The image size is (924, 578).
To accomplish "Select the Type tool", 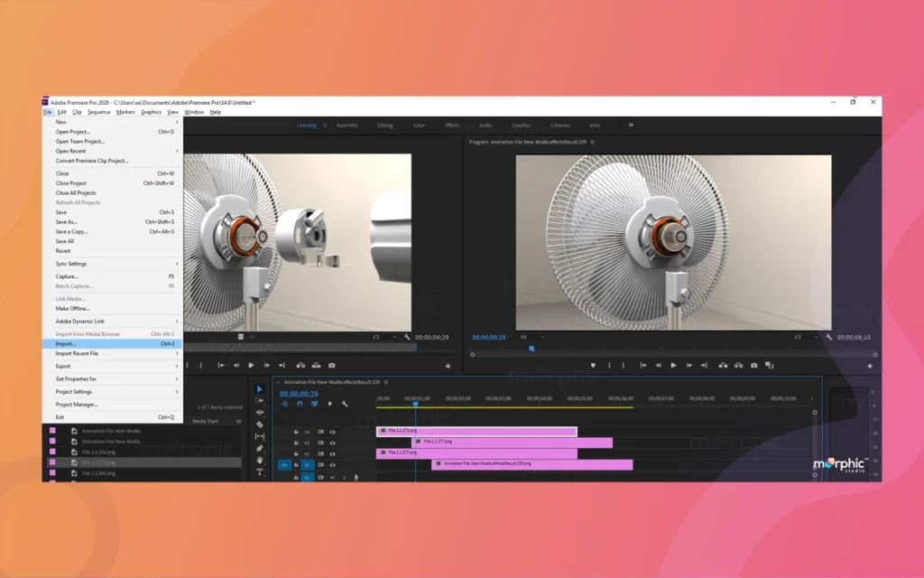I will [x=260, y=471].
